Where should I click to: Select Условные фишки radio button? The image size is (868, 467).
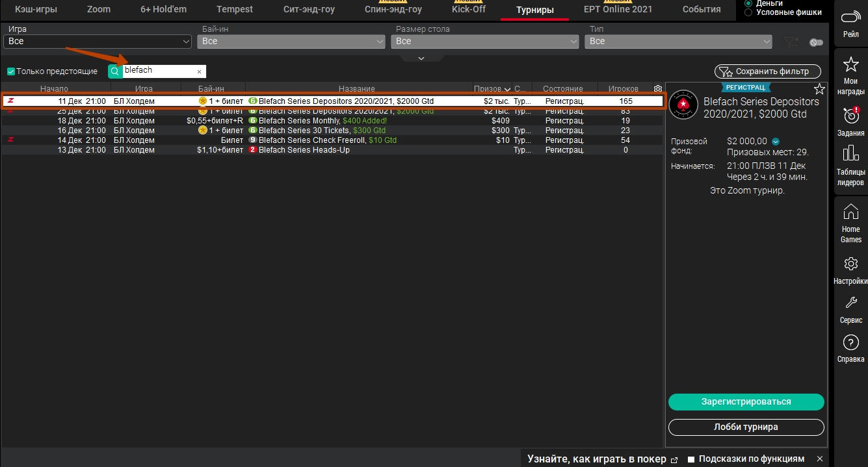tap(748, 12)
